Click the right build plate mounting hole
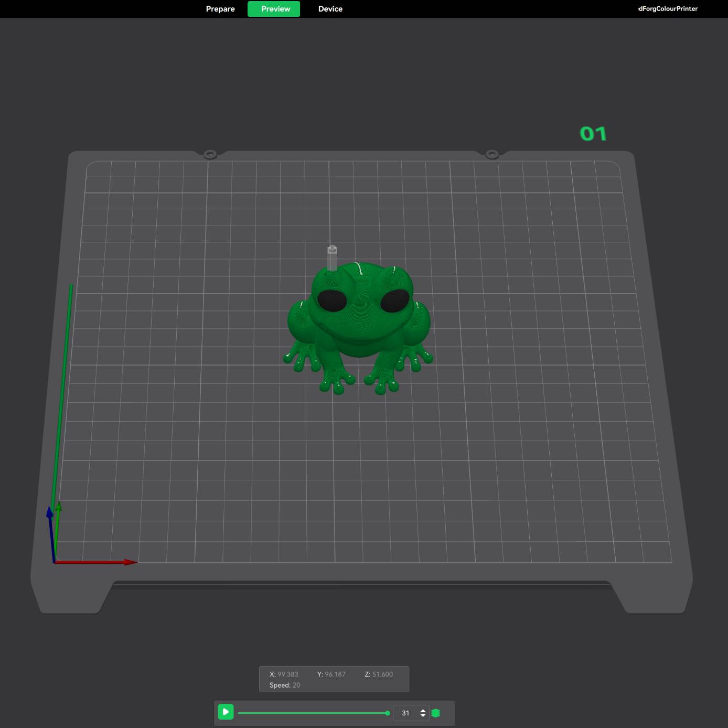 pos(491,154)
